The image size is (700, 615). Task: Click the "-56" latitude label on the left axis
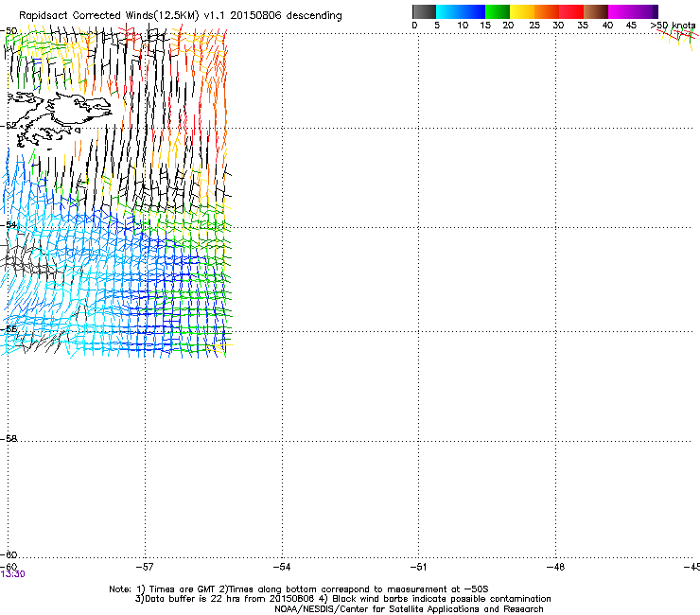[x=9, y=329]
